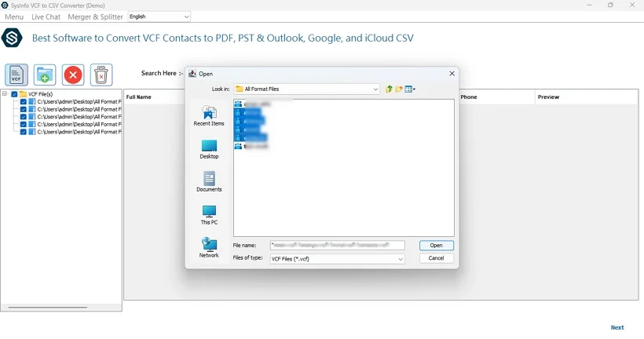Close the Open dialog with the X
This screenshot has width=644, height=339.
click(x=452, y=74)
